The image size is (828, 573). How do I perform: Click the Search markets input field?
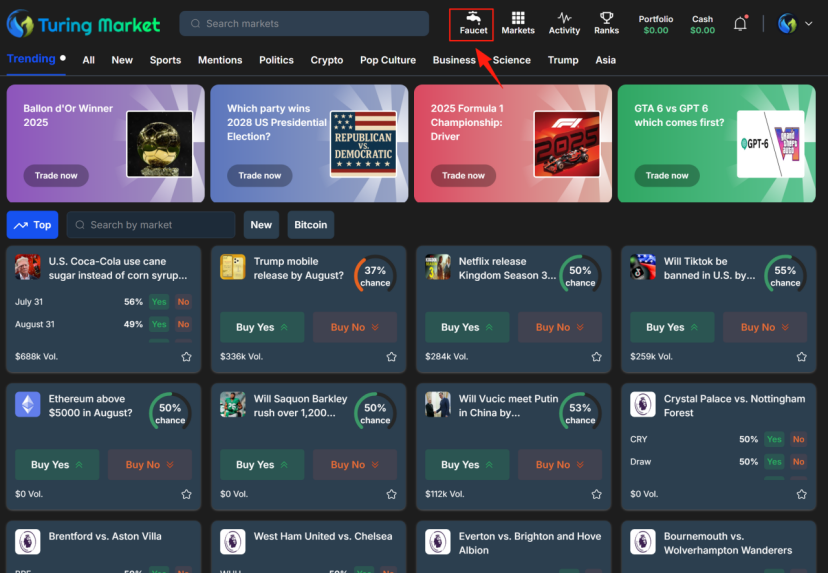[304, 24]
